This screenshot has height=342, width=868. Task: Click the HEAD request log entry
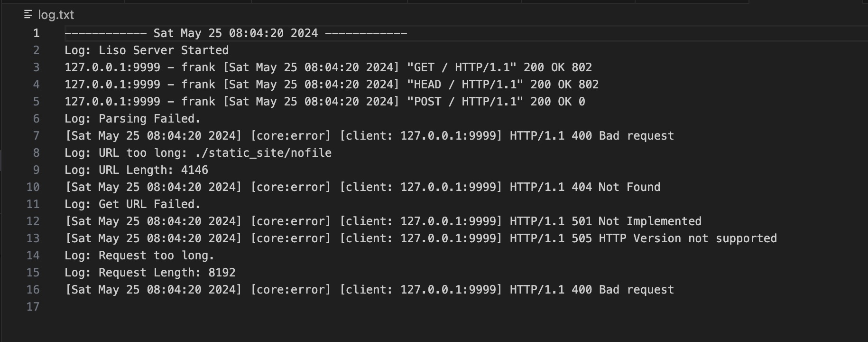[332, 85]
